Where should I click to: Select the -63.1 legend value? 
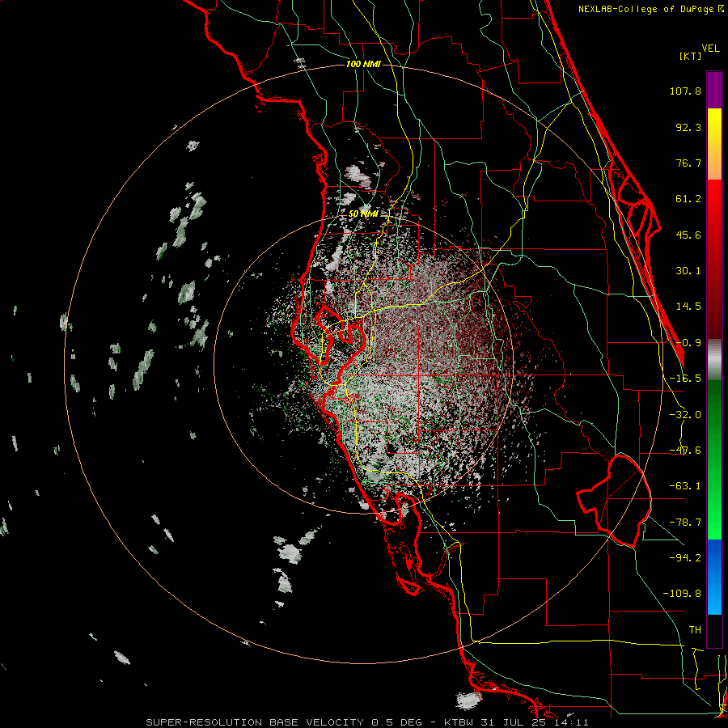pyautogui.click(x=685, y=486)
